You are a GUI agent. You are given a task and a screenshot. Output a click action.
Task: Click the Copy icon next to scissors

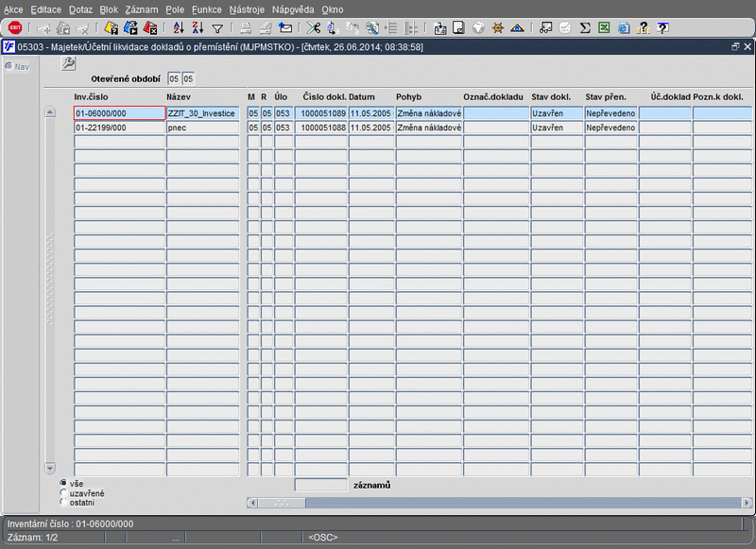[333, 28]
